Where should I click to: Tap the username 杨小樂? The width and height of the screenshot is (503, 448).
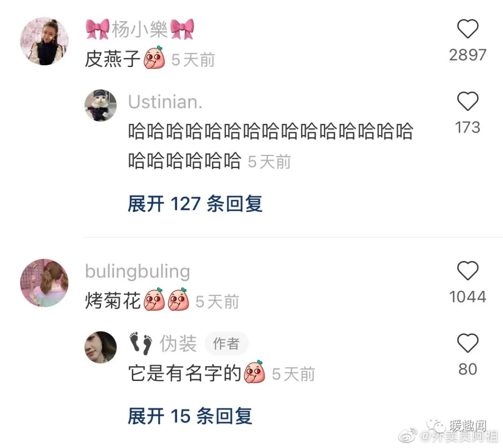click(140, 29)
